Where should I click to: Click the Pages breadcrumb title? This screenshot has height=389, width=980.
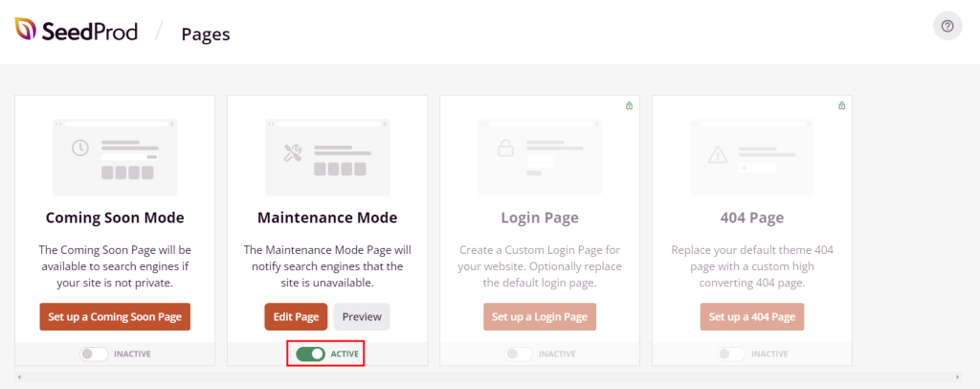point(206,34)
